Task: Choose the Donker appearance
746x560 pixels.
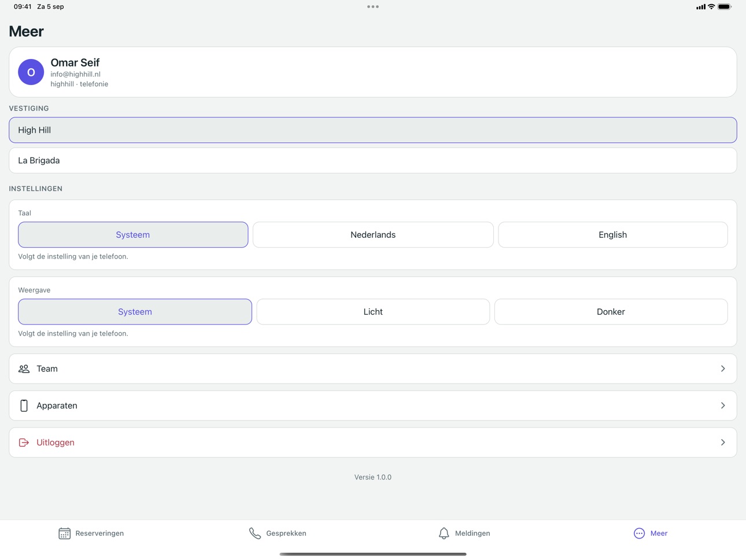Action: (611, 312)
